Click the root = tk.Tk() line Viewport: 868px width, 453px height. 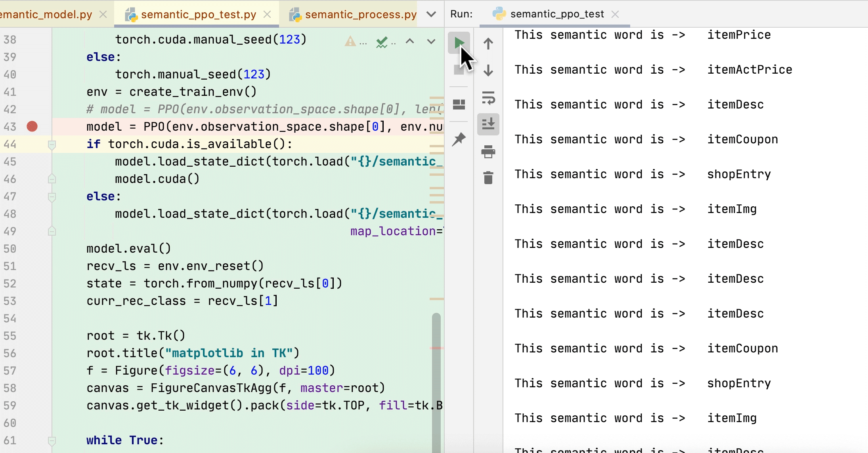136,336
